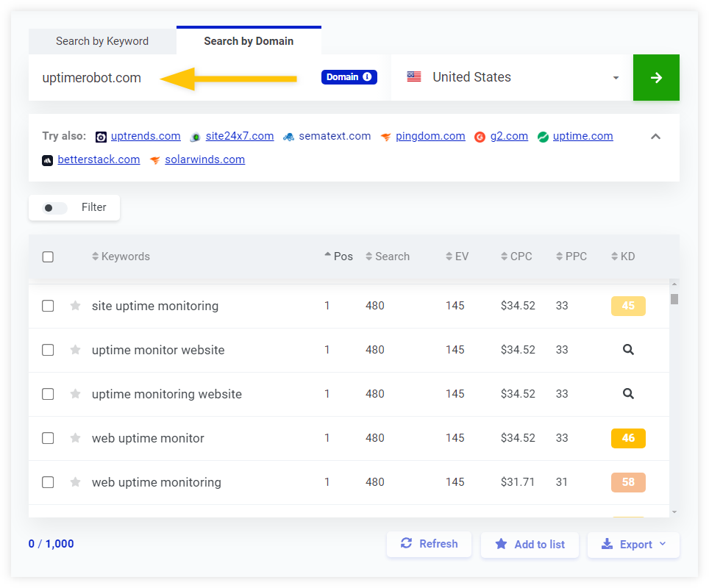
Task: Open the Export dropdown menu
Action: [633, 544]
